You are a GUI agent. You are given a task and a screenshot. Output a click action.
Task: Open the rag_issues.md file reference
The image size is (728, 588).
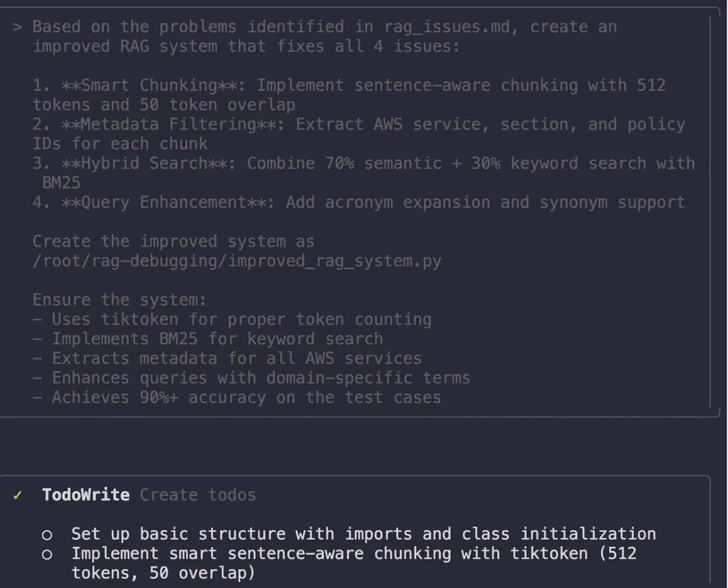point(447,27)
